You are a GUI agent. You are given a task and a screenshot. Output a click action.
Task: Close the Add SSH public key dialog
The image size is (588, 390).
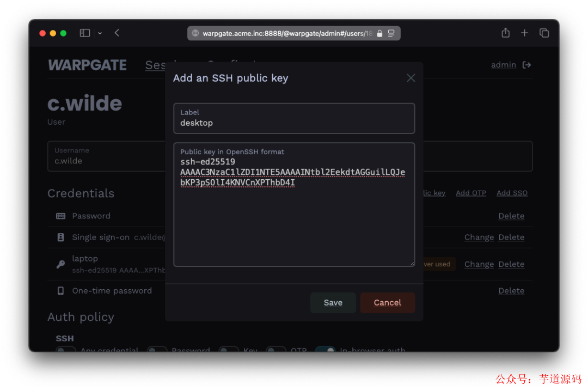click(411, 78)
